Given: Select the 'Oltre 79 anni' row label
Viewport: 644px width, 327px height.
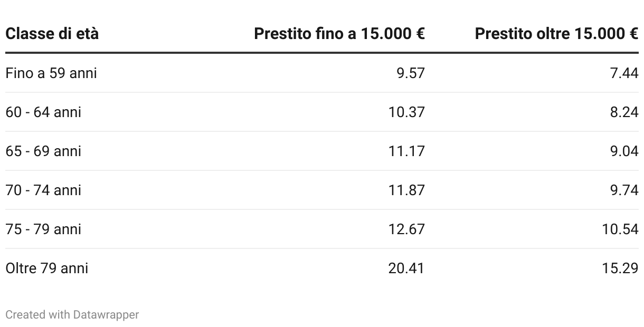Looking at the screenshot, I should click(47, 268).
